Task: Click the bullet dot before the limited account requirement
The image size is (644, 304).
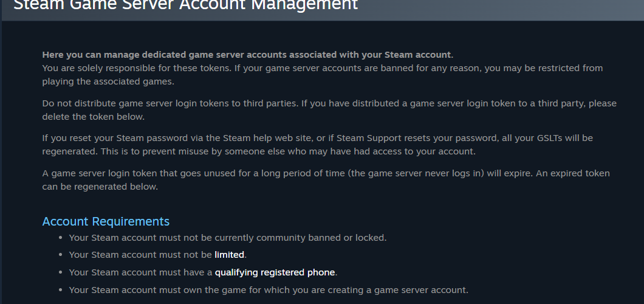Action: click(60, 255)
